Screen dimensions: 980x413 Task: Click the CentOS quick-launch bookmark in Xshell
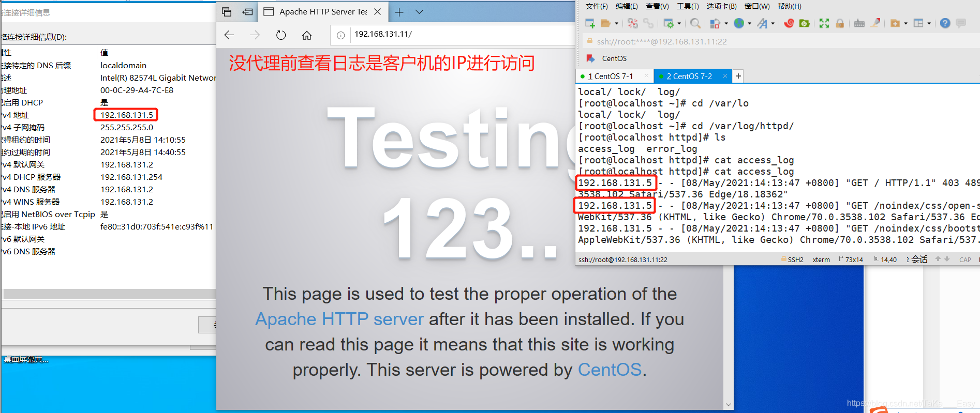tap(606, 58)
